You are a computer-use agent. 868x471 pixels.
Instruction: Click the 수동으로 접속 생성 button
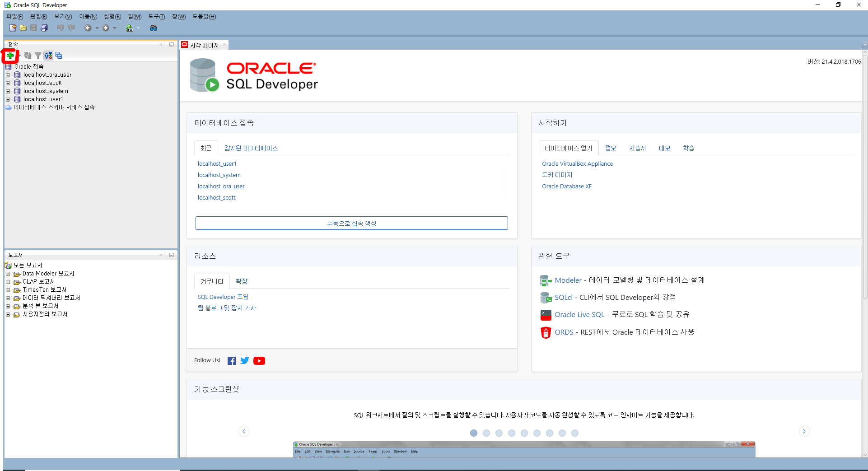pos(352,223)
